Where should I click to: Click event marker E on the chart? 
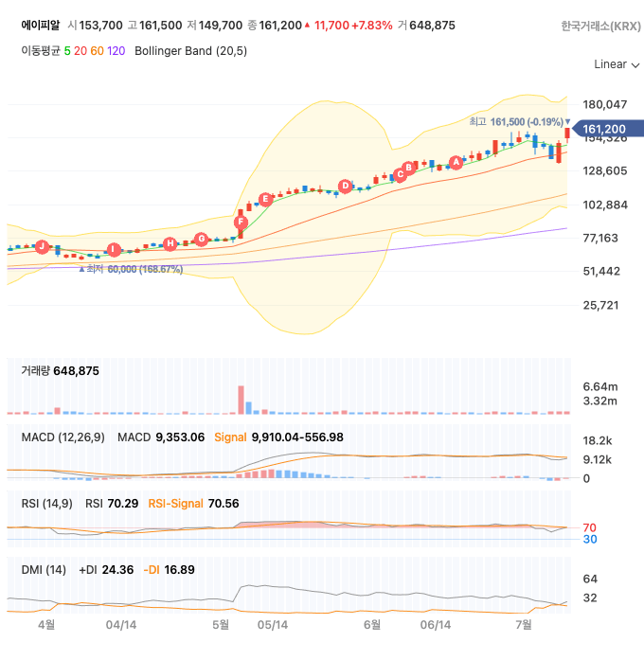265,199
